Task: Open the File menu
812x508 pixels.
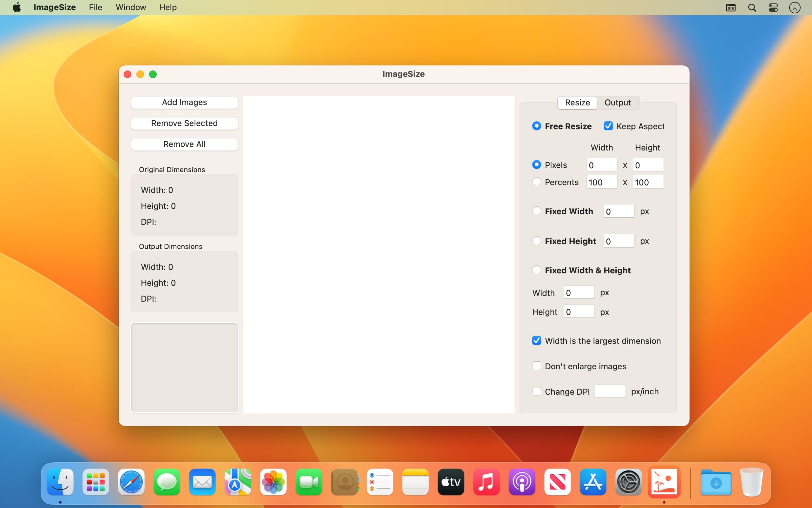Action: tap(95, 7)
